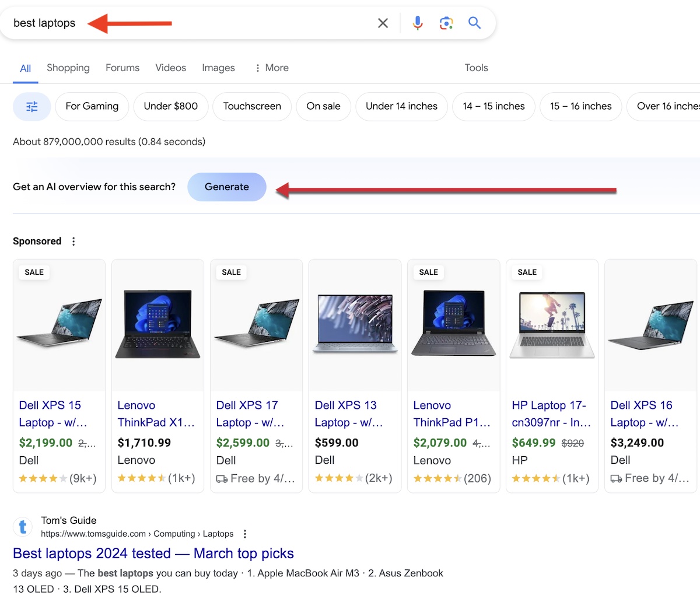
Task: Open the three-dot menu next to Sponsored
Action: click(73, 242)
